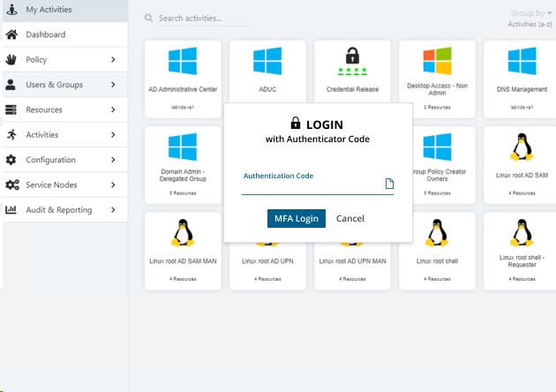Click the AD Administrative Center card title
556x392 pixels.
pyautogui.click(x=183, y=89)
